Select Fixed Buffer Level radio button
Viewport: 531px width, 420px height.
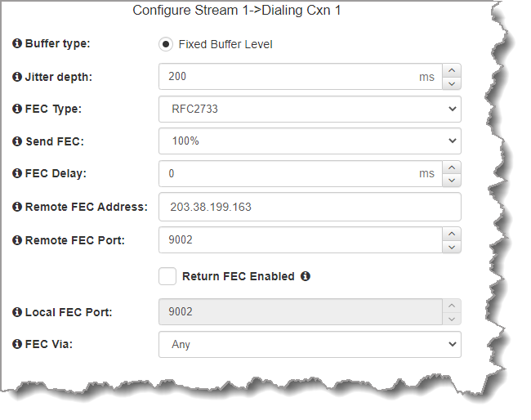[x=166, y=44]
